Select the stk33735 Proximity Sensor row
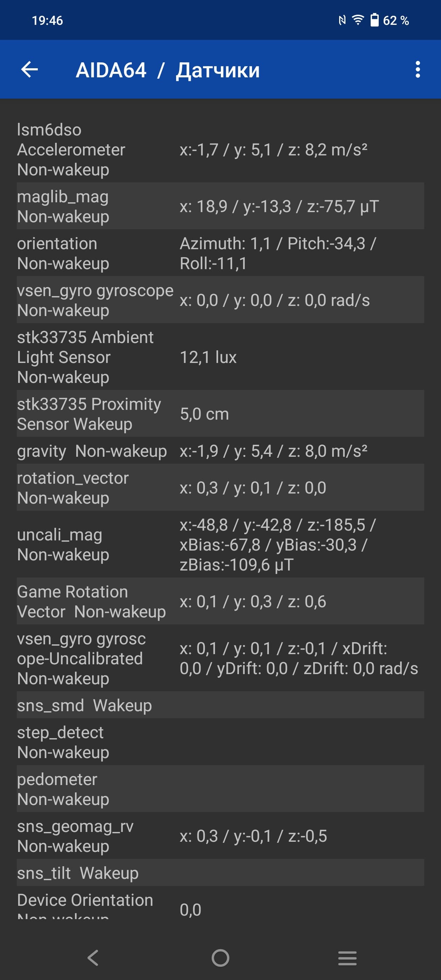 220,414
